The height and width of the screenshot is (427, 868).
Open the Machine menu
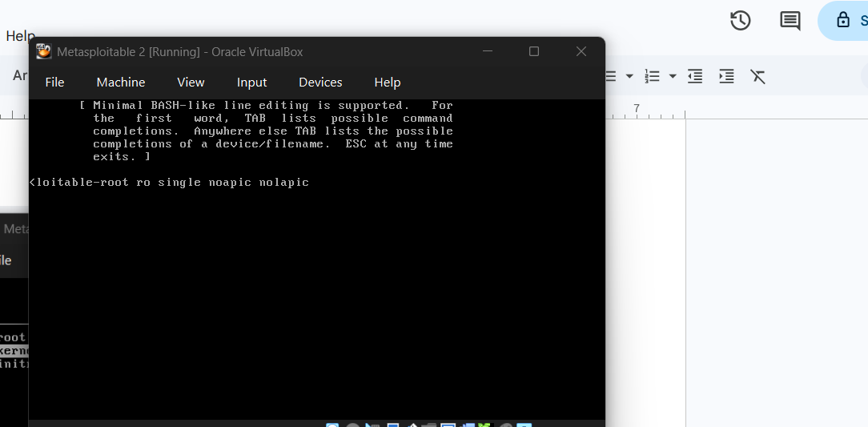(x=121, y=83)
